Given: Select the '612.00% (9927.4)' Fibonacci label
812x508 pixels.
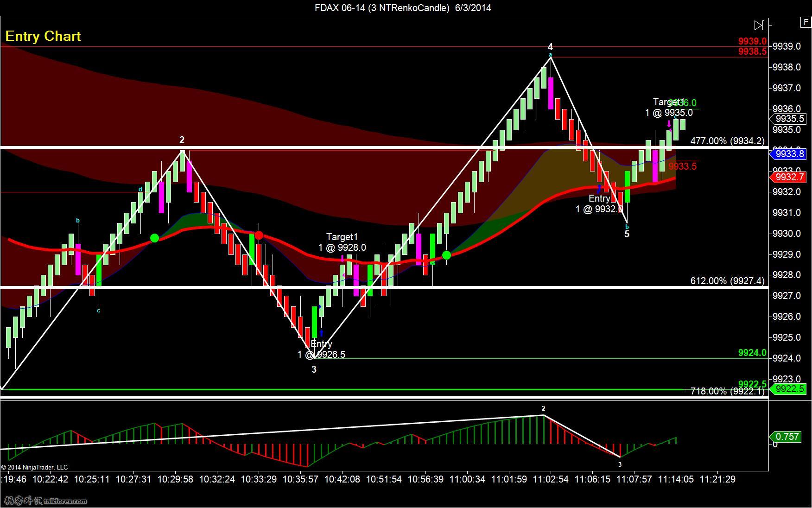Looking at the screenshot, I should (x=727, y=281).
